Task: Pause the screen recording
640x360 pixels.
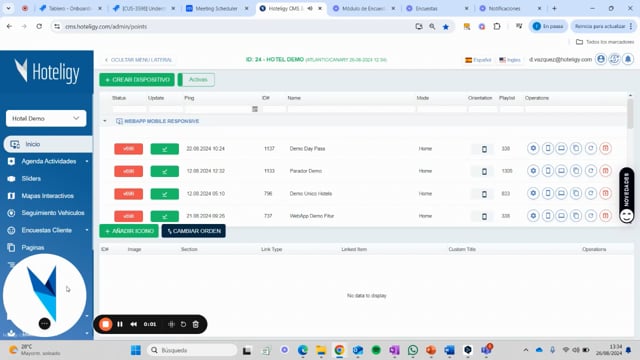Action: pyautogui.click(x=120, y=324)
